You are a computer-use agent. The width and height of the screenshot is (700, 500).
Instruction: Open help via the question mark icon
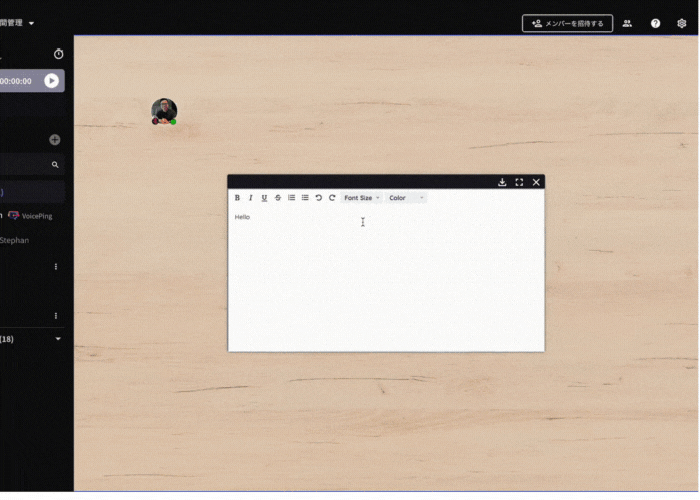tap(655, 23)
